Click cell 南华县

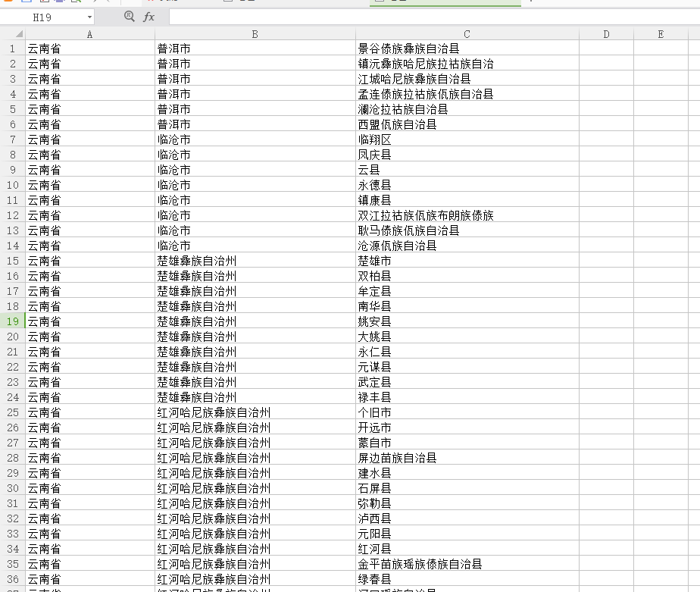pos(467,306)
